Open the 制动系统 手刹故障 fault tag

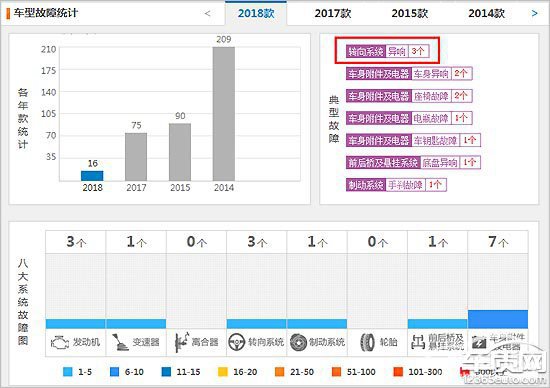click(396, 185)
